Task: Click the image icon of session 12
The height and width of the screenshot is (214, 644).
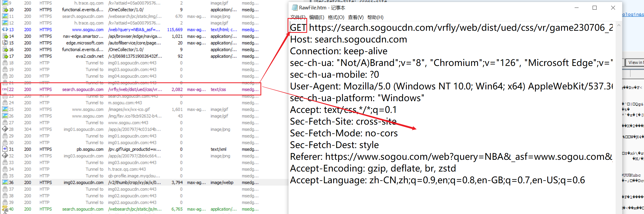Action: coord(5,23)
